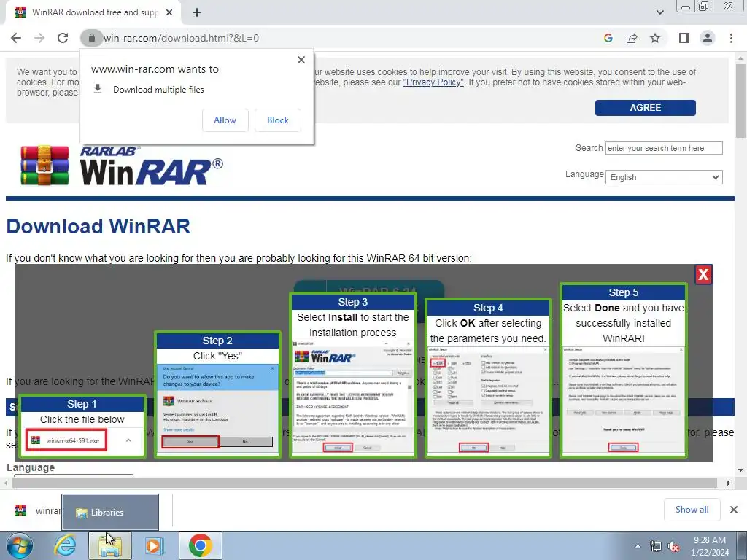Open the Chrome profile avatar
The height and width of the screenshot is (560, 747).
[x=708, y=38]
